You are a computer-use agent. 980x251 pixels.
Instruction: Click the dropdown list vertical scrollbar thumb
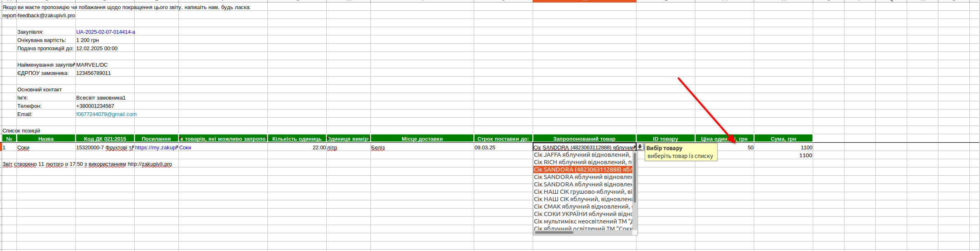click(x=635, y=177)
